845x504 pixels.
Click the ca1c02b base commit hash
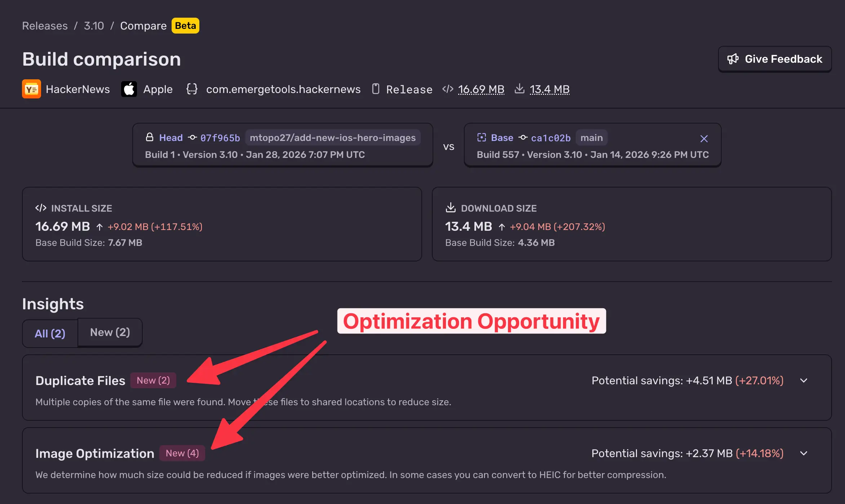tap(550, 138)
